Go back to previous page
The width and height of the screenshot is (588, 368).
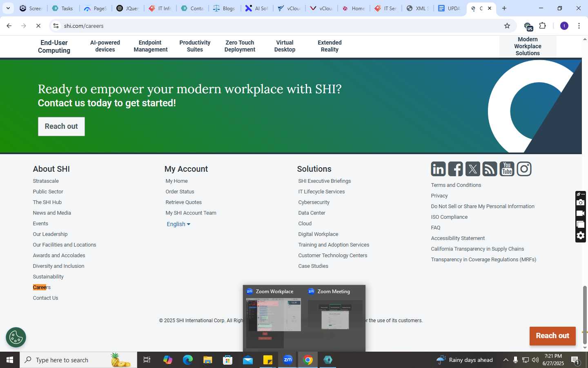click(9, 26)
